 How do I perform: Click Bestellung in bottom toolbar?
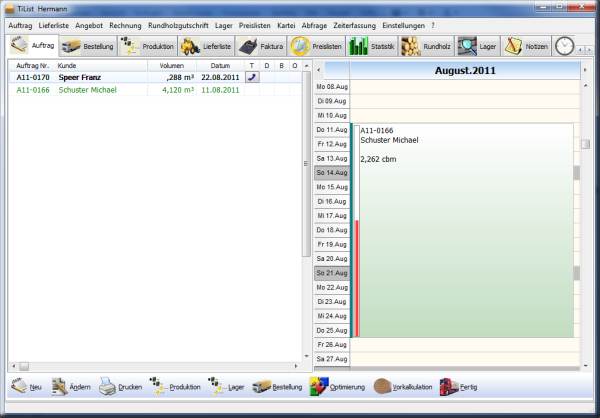pyautogui.click(x=277, y=387)
